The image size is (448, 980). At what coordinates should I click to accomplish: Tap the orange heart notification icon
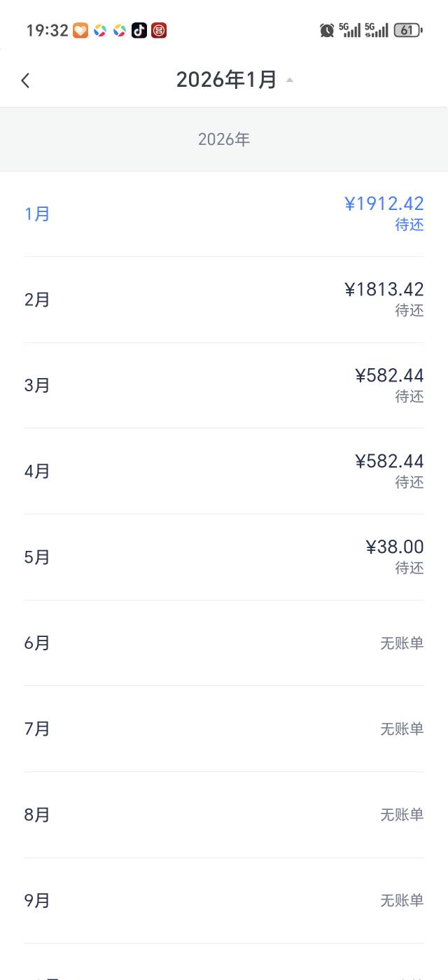(80, 30)
